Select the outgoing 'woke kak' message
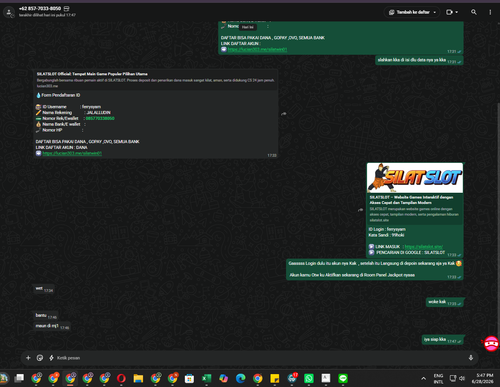This screenshot has width=500, height=387. 444,302
